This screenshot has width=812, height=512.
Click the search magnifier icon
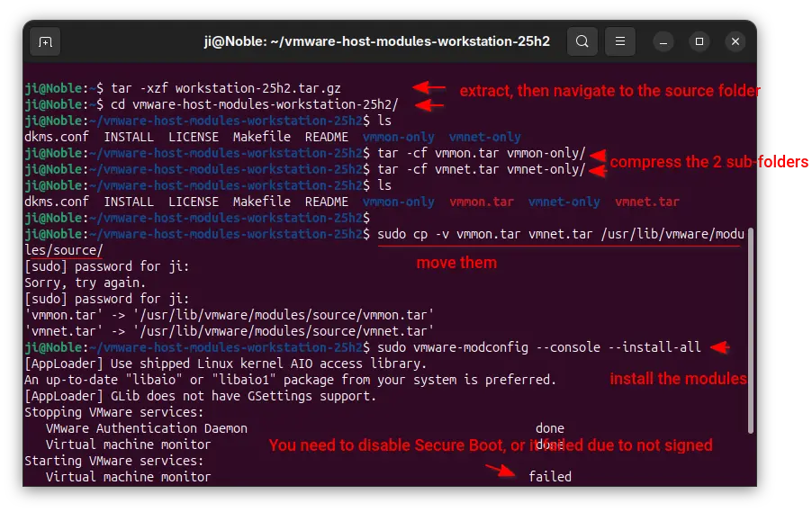582,41
